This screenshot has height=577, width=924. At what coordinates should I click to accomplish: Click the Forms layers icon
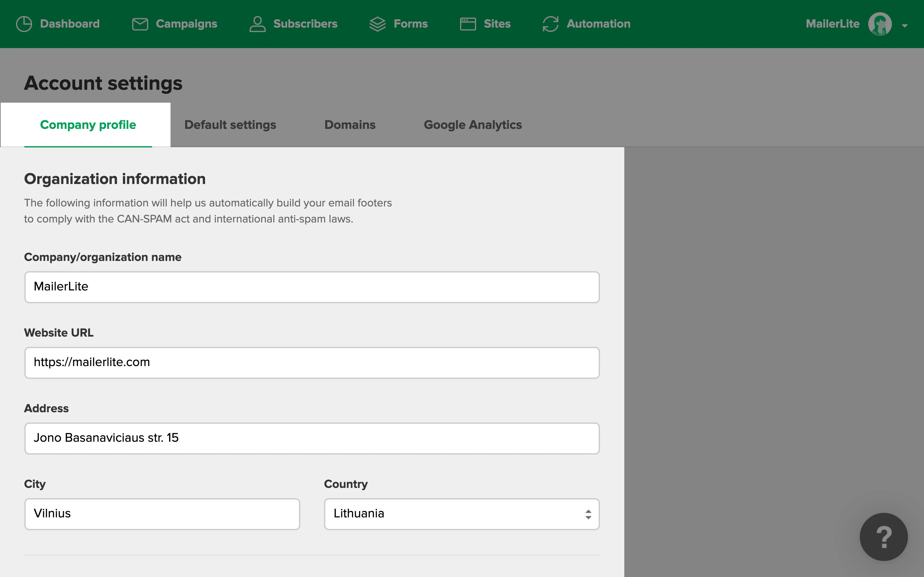377,24
